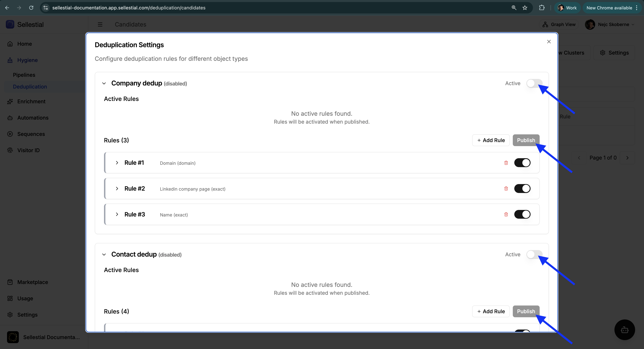This screenshot has width=644, height=349.
Task: Open Automations from the sidebar
Action: coord(33,118)
